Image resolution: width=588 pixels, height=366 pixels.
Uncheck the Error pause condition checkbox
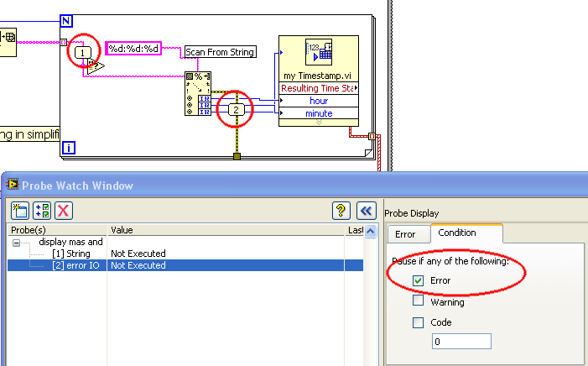tap(418, 280)
